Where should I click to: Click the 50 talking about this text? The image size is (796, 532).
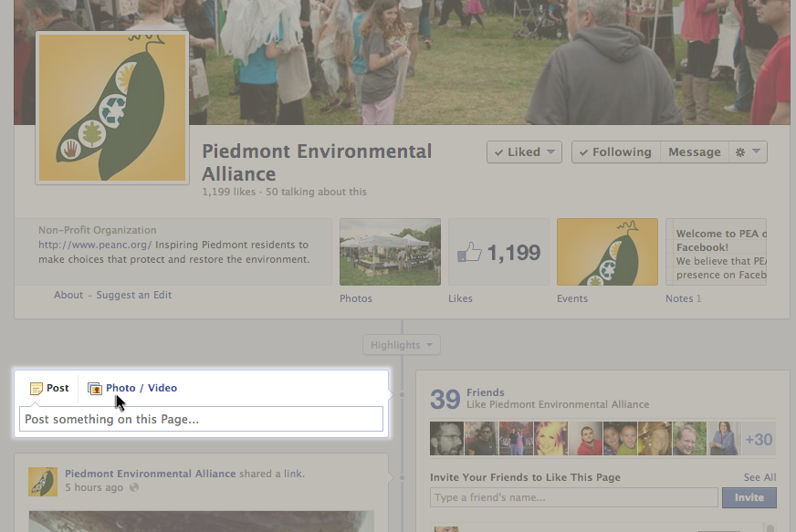316,192
